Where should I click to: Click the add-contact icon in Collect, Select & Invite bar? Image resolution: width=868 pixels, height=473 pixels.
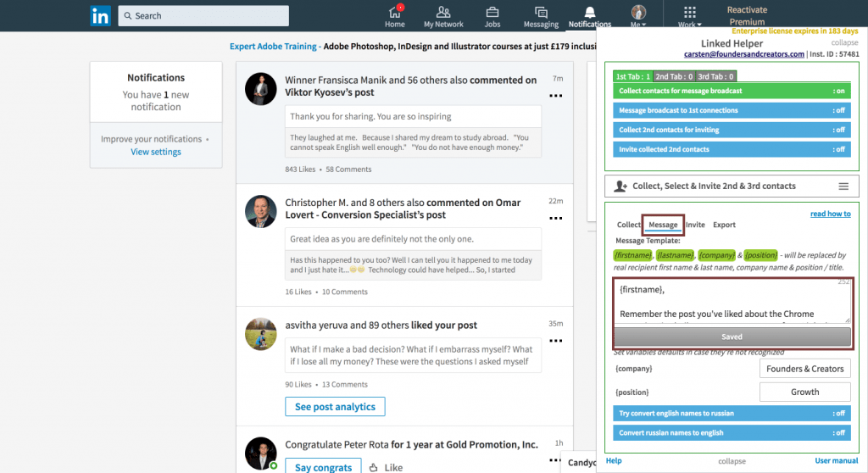tap(620, 186)
